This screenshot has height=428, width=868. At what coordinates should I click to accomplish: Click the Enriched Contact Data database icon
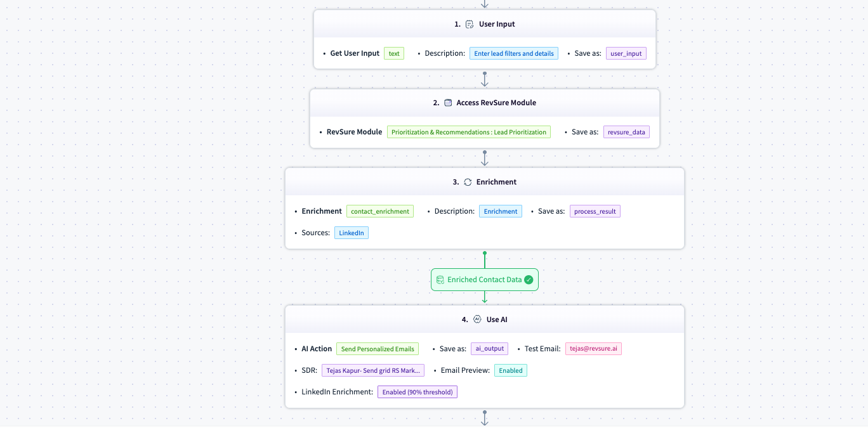(440, 280)
